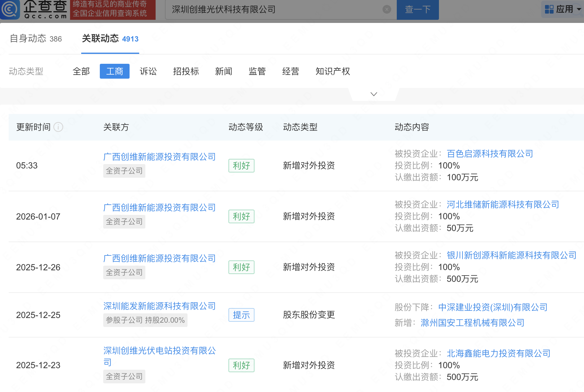Viewport: 584px width, 392px height.
Task: Open 中深建业投资(深圳)有限公司 link
Action: click(493, 307)
